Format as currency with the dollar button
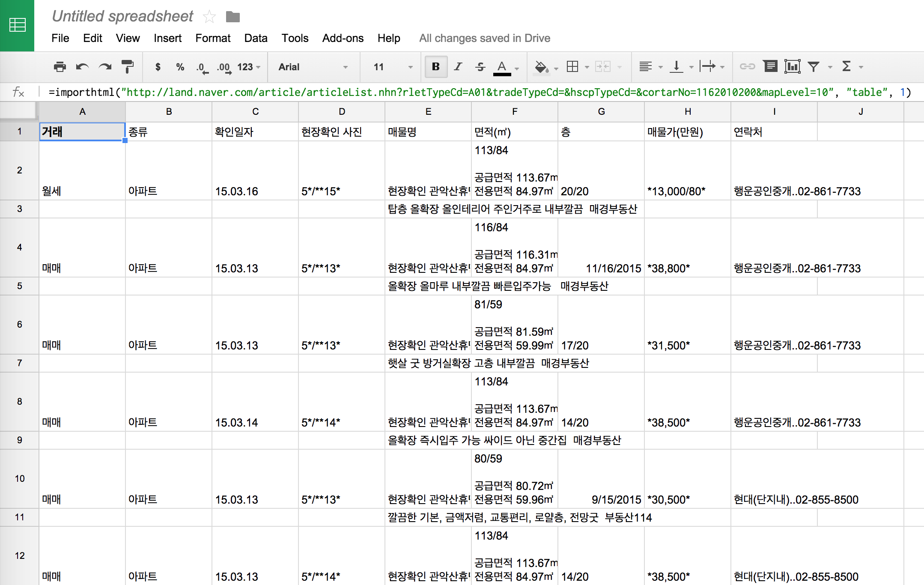 (158, 67)
